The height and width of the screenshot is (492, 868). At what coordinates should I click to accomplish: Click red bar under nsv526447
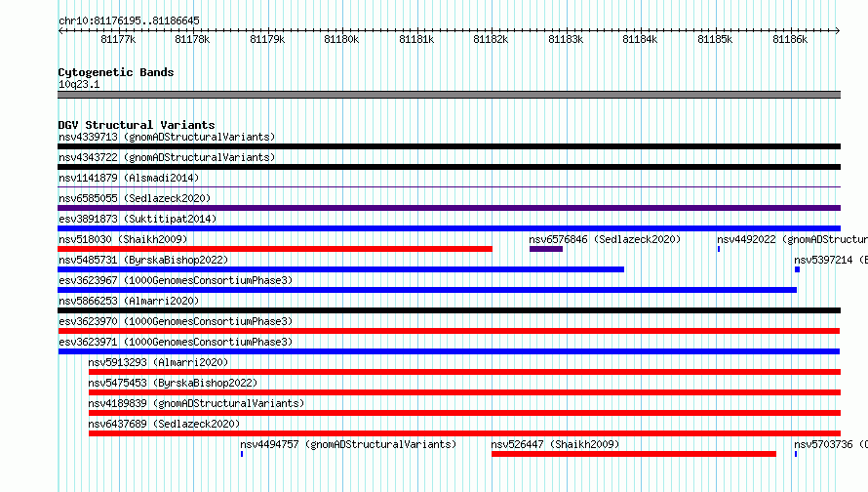(x=634, y=454)
